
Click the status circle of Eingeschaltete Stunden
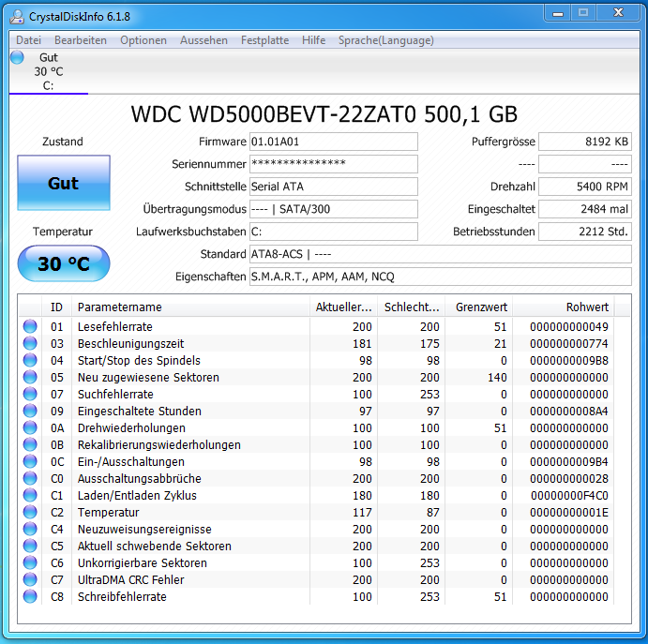tap(30, 411)
